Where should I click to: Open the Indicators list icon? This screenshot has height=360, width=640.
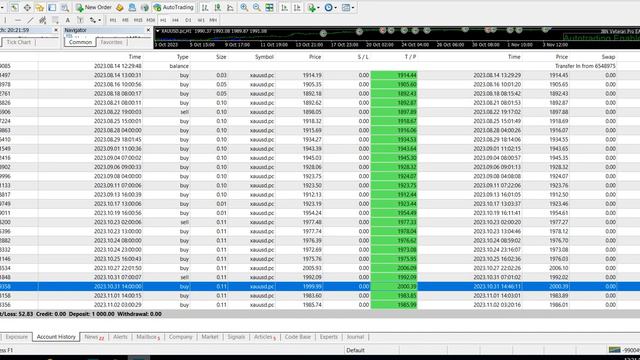[312, 8]
